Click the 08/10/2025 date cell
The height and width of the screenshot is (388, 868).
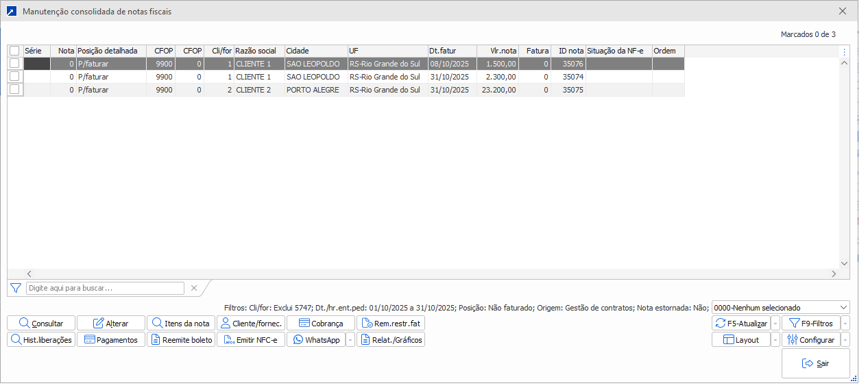coord(452,64)
